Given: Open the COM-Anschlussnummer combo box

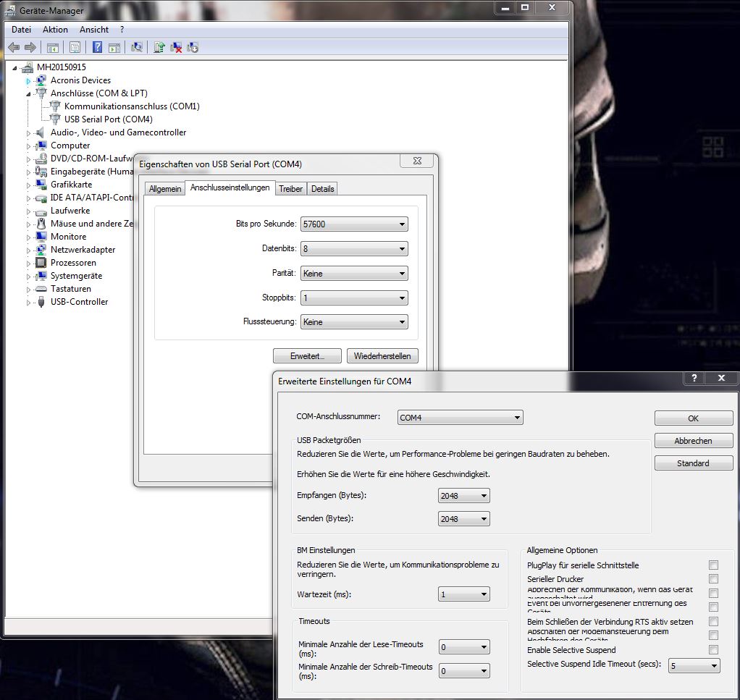Looking at the screenshot, I should pos(461,418).
